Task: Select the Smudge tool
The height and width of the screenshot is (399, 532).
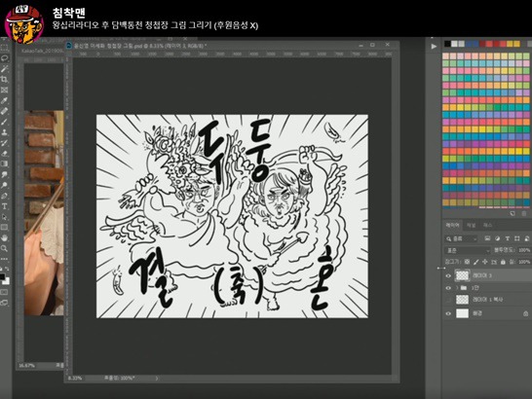Action: (x=5, y=174)
